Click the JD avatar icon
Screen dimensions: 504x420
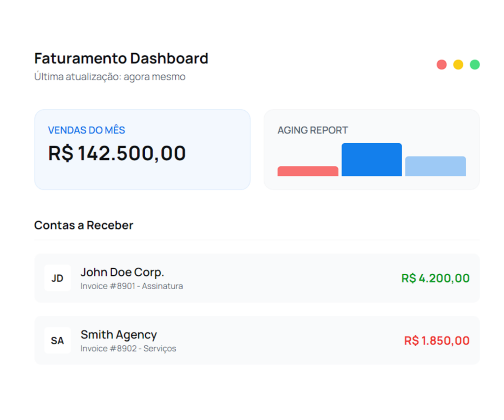[x=58, y=278]
